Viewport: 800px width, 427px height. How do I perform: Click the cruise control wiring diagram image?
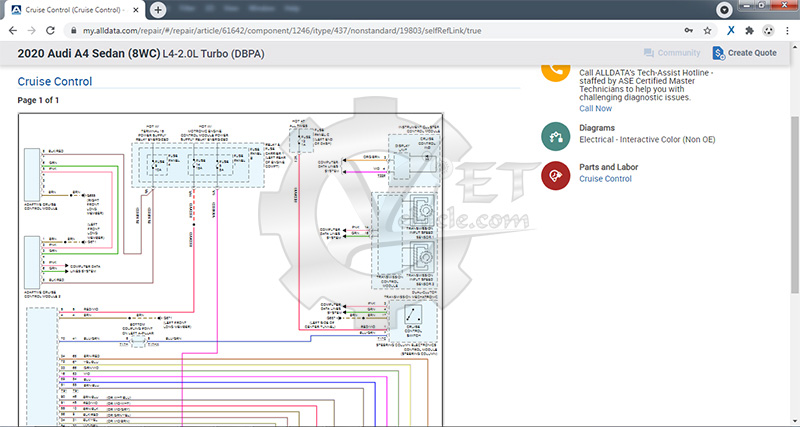click(x=231, y=269)
